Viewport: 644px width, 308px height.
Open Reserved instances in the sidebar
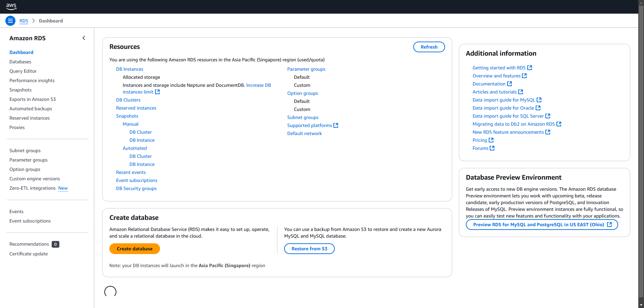click(30, 118)
